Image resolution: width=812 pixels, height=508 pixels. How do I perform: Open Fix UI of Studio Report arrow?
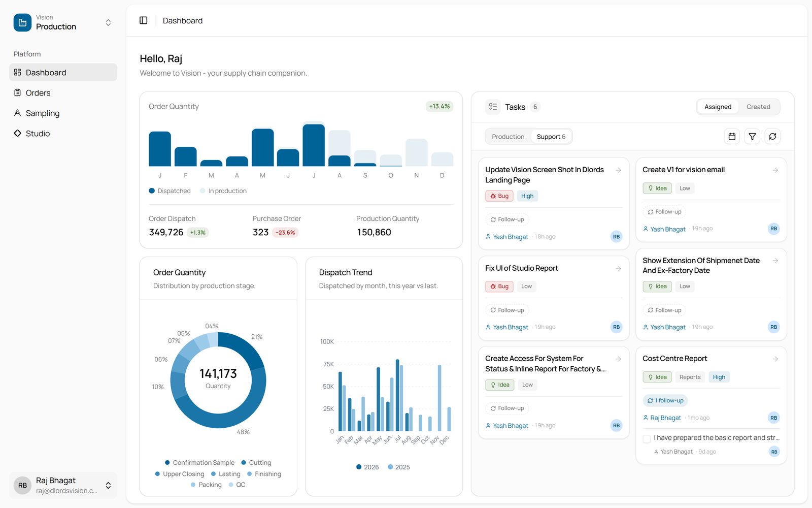(619, 269)
